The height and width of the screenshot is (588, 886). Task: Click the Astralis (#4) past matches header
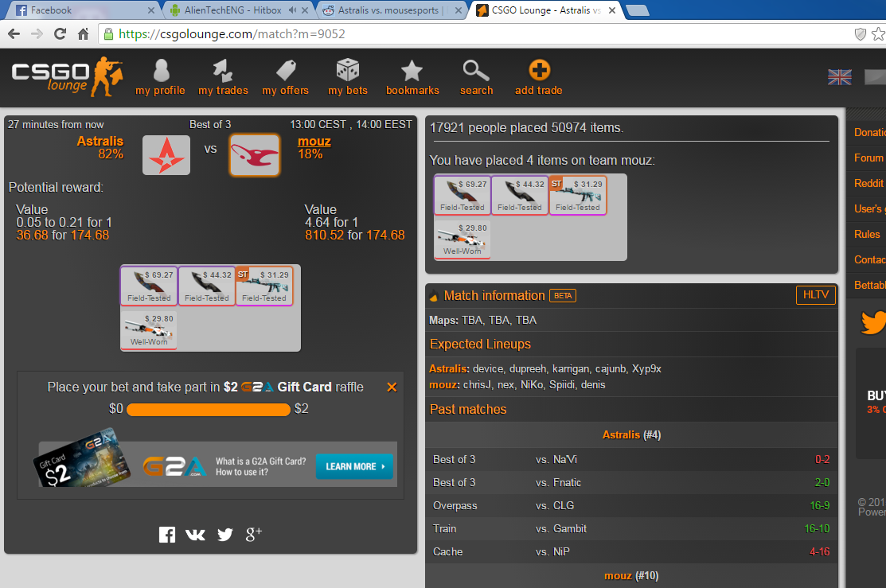(x=631, y=434)
